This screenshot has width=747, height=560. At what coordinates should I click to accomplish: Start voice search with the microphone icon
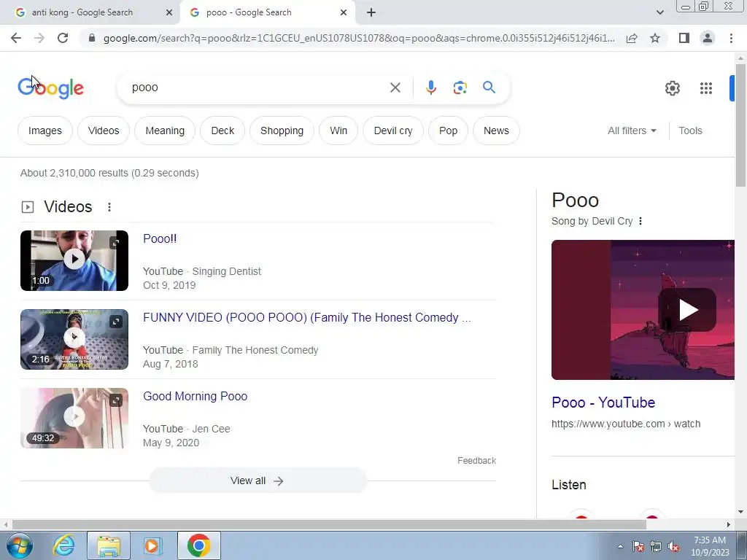430,87
